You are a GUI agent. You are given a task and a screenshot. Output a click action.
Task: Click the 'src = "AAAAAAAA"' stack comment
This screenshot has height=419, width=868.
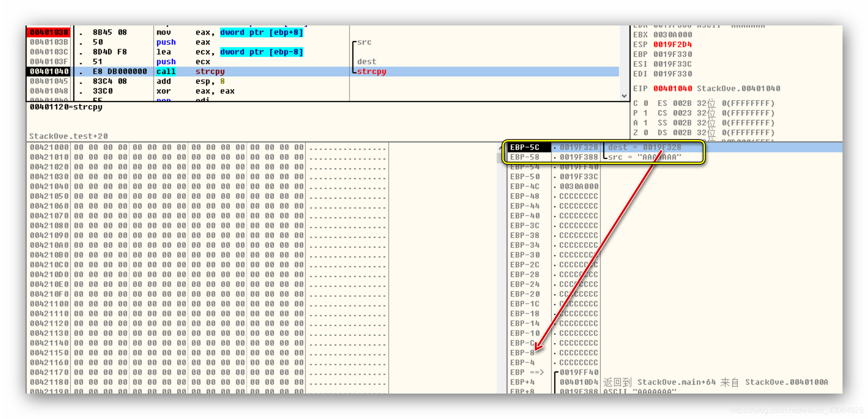(x=644, y=157)
